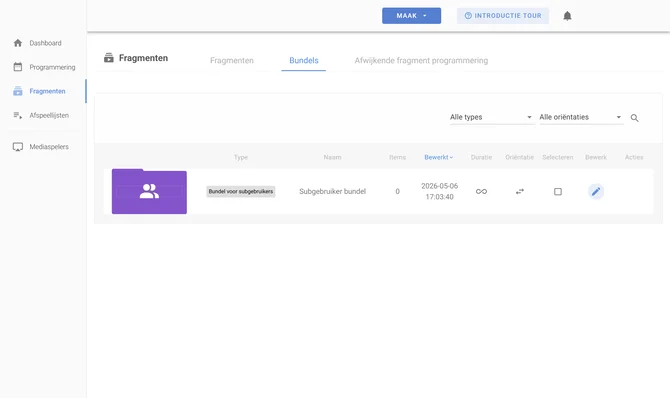Click the Naam column header
Viewport: 670px width, 398px height.
[332, 157]
